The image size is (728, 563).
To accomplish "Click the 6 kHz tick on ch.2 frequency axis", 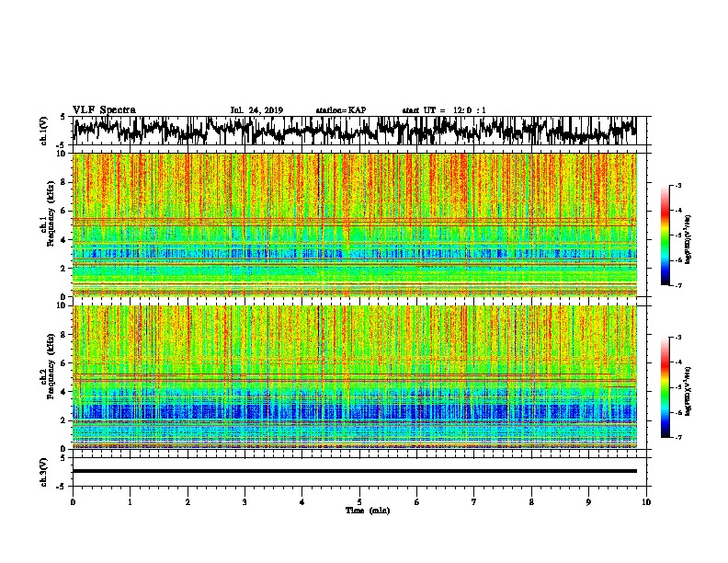I will [63, 362].
